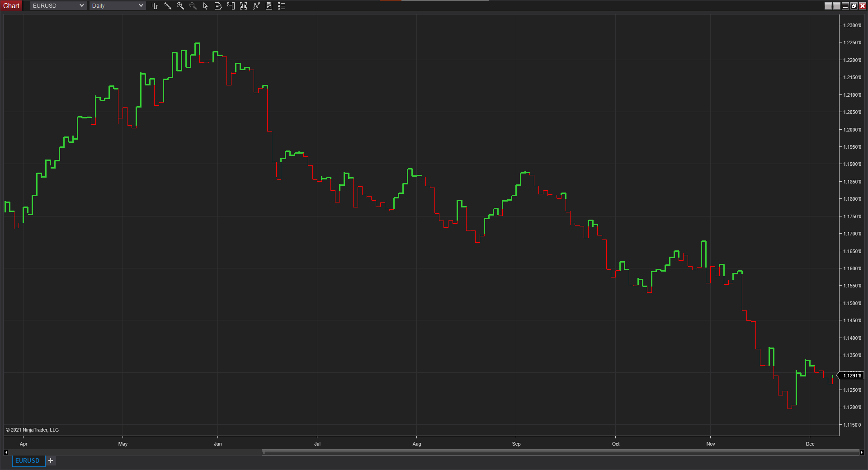Switch to the EURUSD chart tab

(x=28, y=461)
